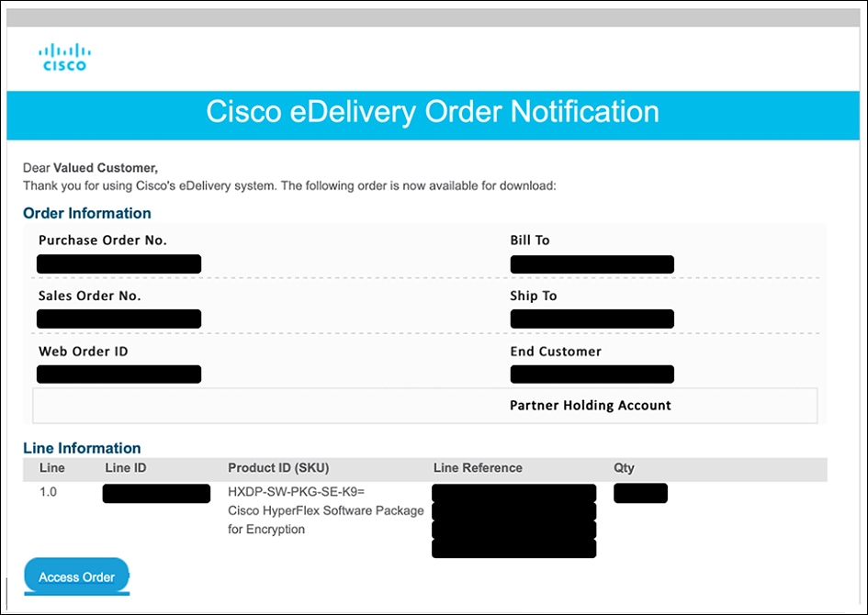
Task: Click the redacted Bill To value
Action: [x=592, y=264]
